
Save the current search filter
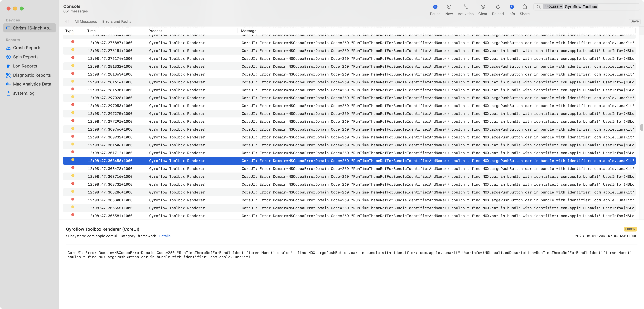coord(634,21)
